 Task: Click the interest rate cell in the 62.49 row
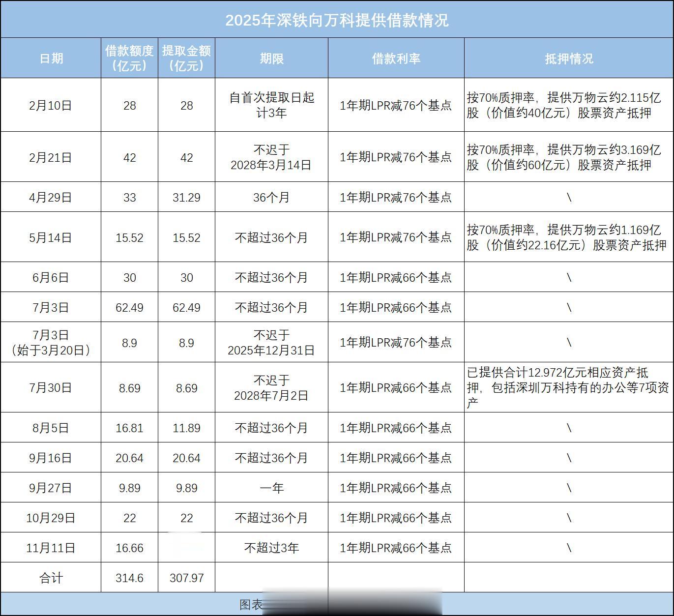click(x=396, y=307)
